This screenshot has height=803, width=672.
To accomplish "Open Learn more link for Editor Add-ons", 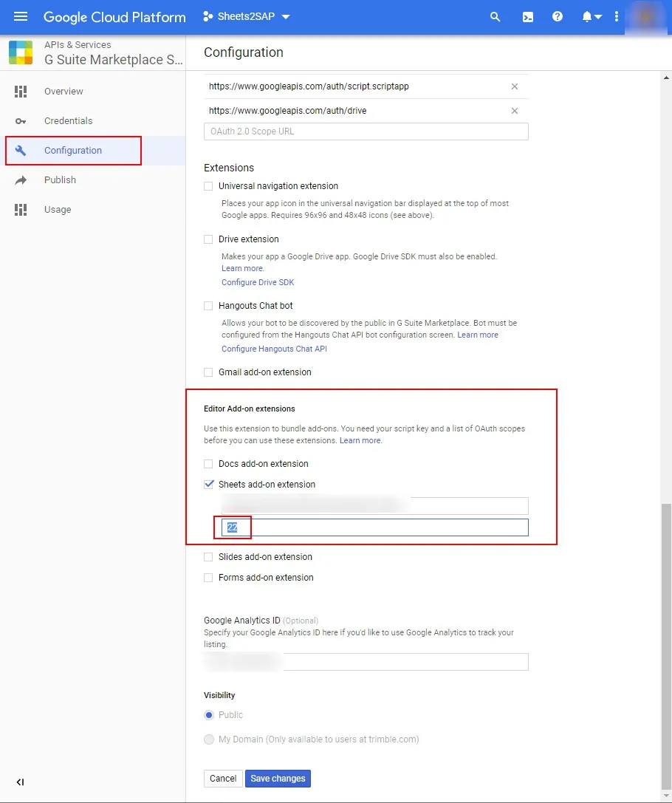I will point(360,440).
